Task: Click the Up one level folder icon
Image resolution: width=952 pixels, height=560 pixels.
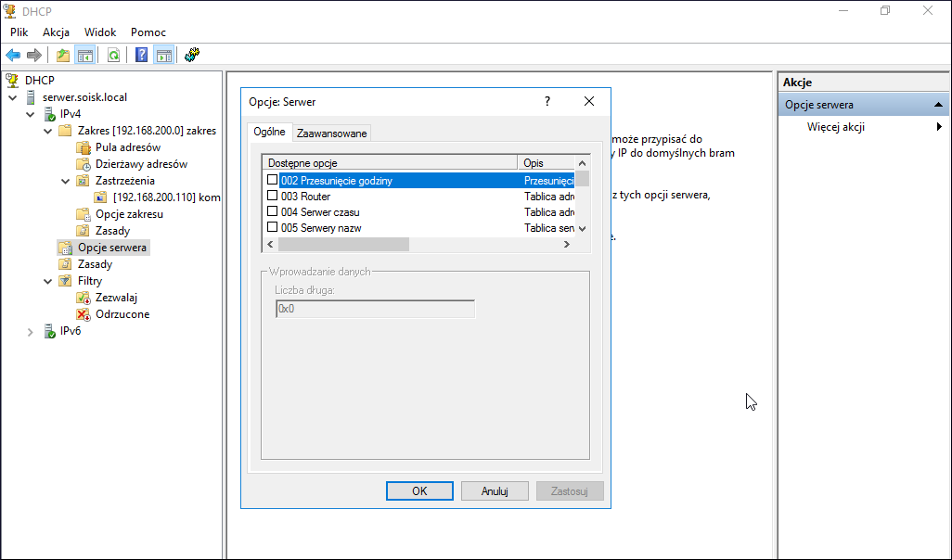Action: coord(62,56)
